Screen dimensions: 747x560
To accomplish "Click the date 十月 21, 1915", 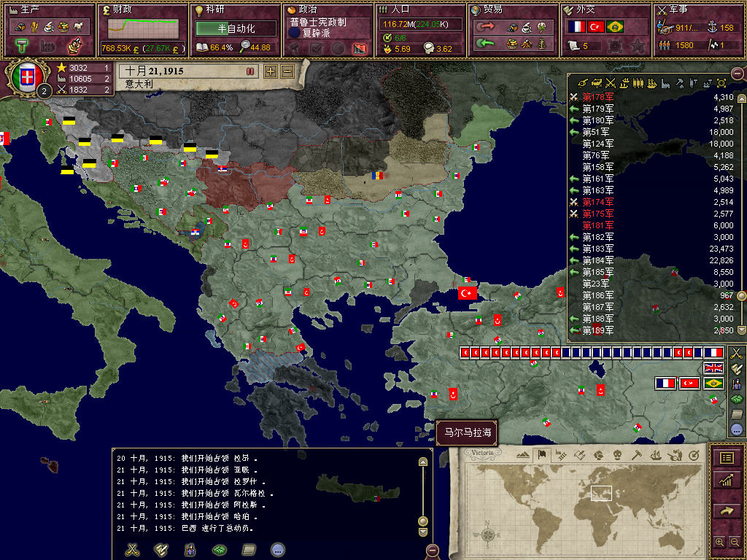I will pos(153,71).
